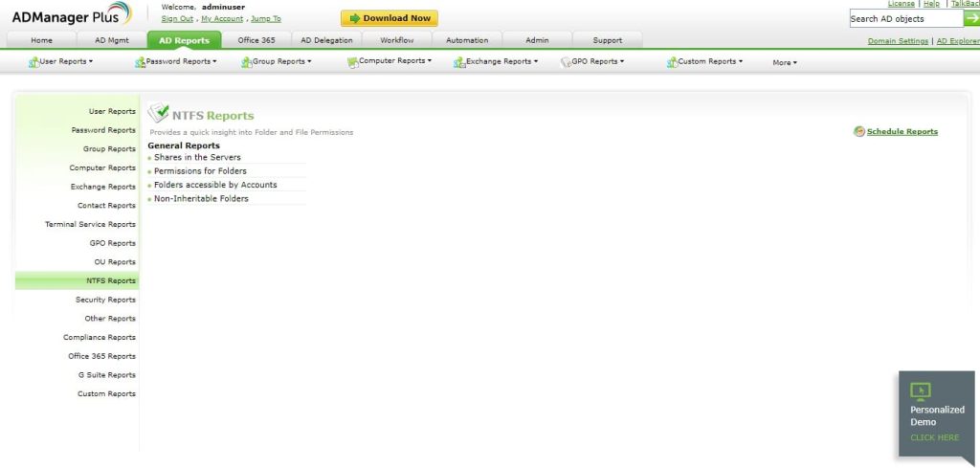Open the Non-Inheritable Folders report
980x468 pixels.
pos(201,198)
